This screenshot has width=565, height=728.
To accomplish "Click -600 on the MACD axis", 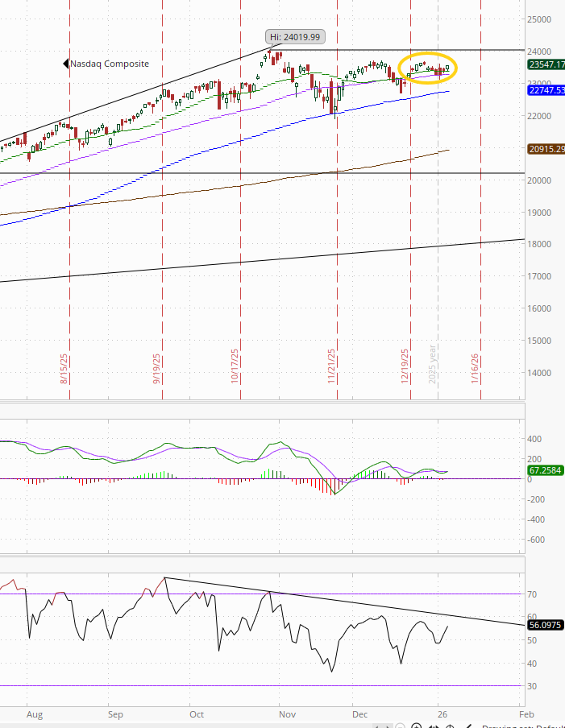I will pyautogui.click(x=536, y=540).
